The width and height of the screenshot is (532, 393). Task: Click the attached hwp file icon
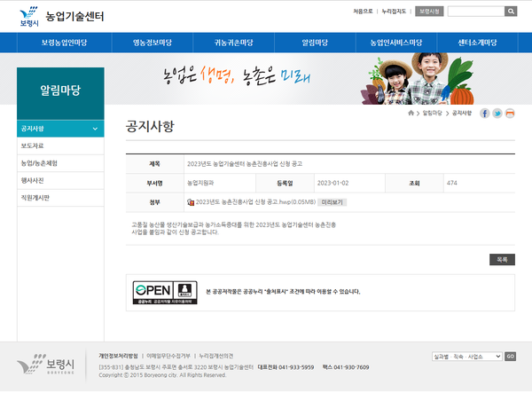[191, 202]
